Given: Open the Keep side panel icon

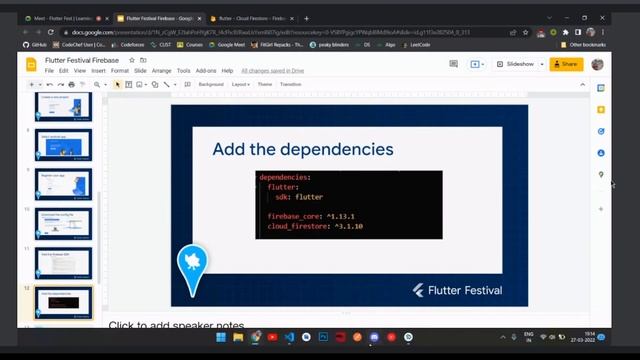Looking at the screenshot, I should pyautogui.click(x=601, y=109).
